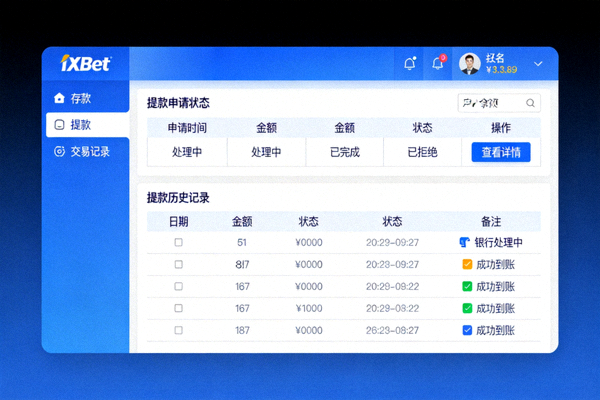Tick the checkbox in row 187
600x400 pixels.
point(178,330)
